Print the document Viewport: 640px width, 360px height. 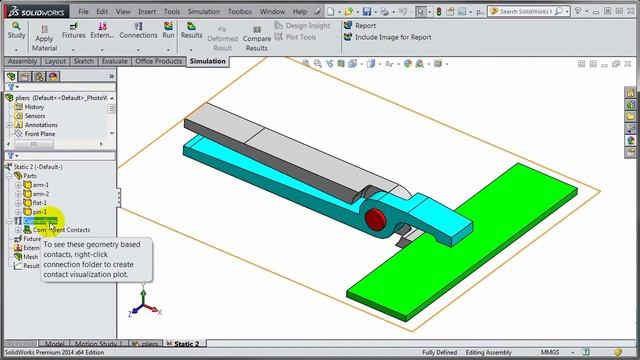click(x=384, y=11)
